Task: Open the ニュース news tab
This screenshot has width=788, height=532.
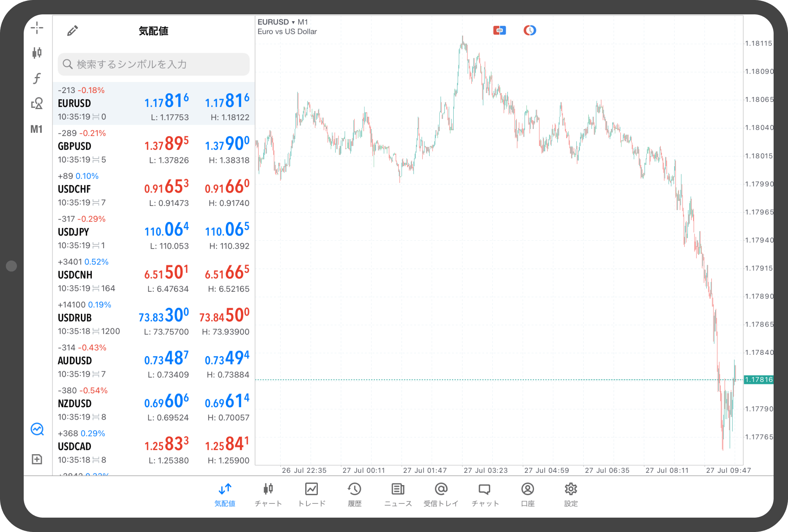Action: 398,494
